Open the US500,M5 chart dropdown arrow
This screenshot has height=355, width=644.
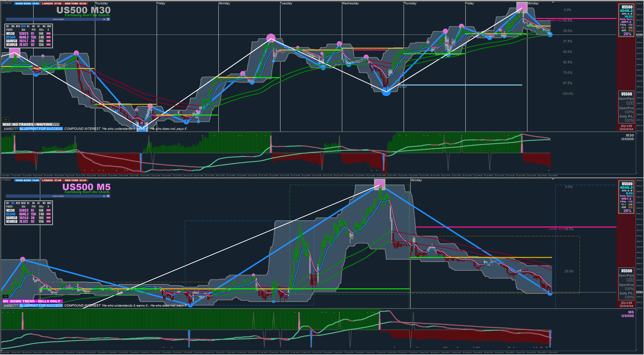point(2,180)
